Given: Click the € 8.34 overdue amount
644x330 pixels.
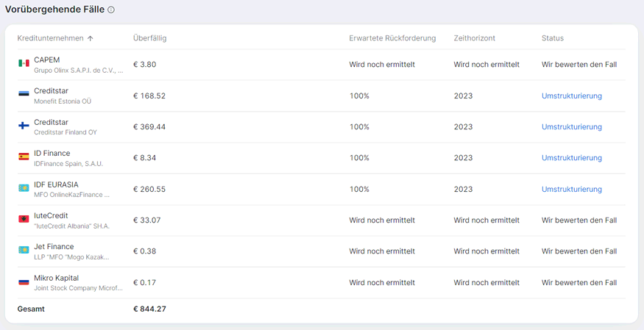Looking at the screenshot, I should pos(144,158).
